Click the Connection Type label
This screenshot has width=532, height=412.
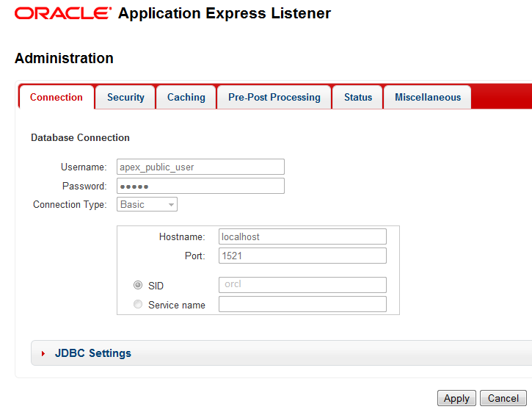pos(70,204)
